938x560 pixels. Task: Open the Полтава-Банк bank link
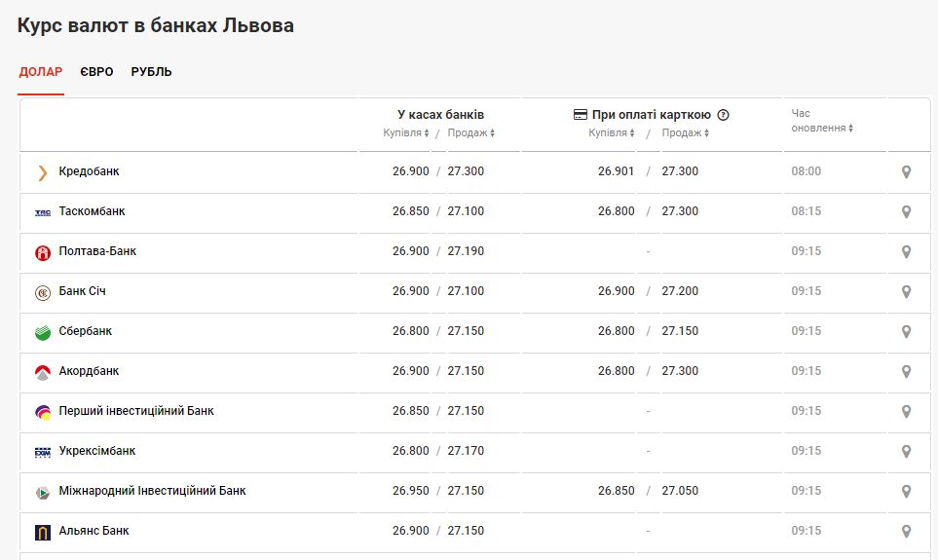97,251
